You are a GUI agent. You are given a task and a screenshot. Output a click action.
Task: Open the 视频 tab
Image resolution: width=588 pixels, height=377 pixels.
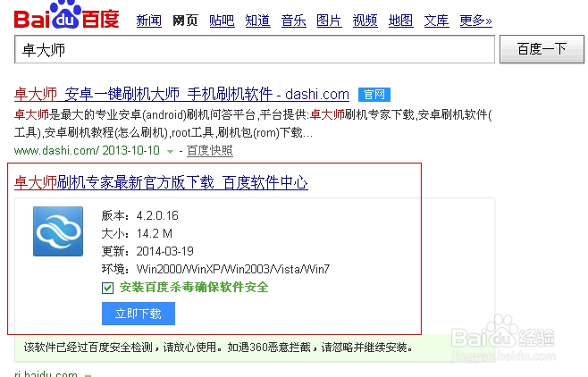pyautogui.click(x=365, y=21)
